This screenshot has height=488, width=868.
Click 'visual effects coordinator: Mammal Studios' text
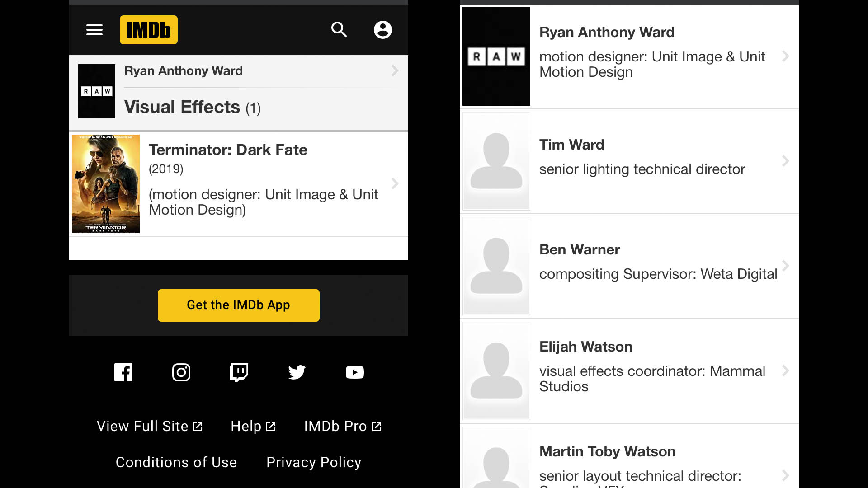pos(652,379)
